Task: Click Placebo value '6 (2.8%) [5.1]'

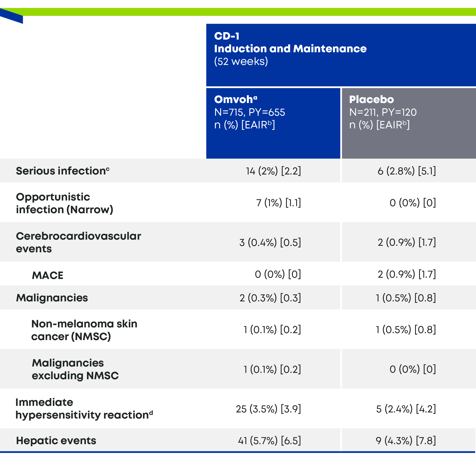Action: click(407, 171)
